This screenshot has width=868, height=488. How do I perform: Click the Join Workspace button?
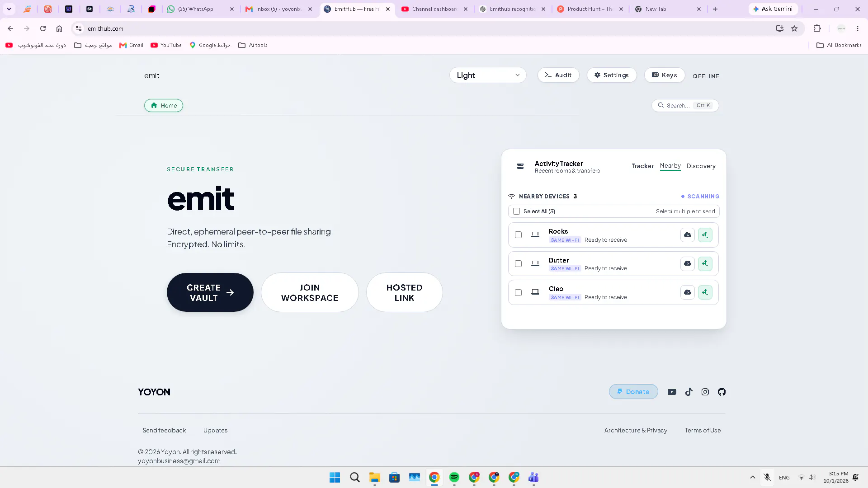click(x=310, y=292)
